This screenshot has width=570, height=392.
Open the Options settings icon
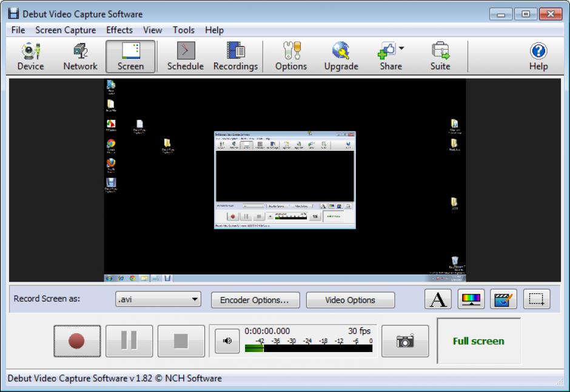(290, 55)
